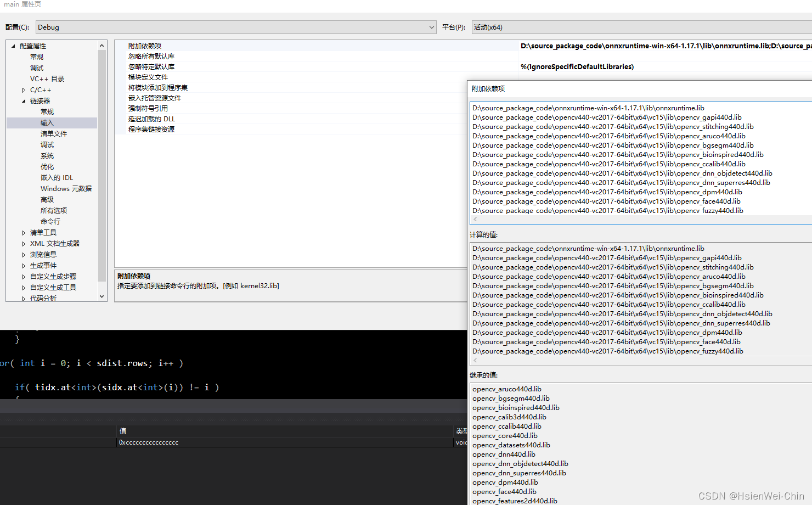Image resolution: width=812 pixels, height=505 pixels.
Task: Click the %(IgnoreSpecificDefaultLibraries) value
Action: pos(577,67)
